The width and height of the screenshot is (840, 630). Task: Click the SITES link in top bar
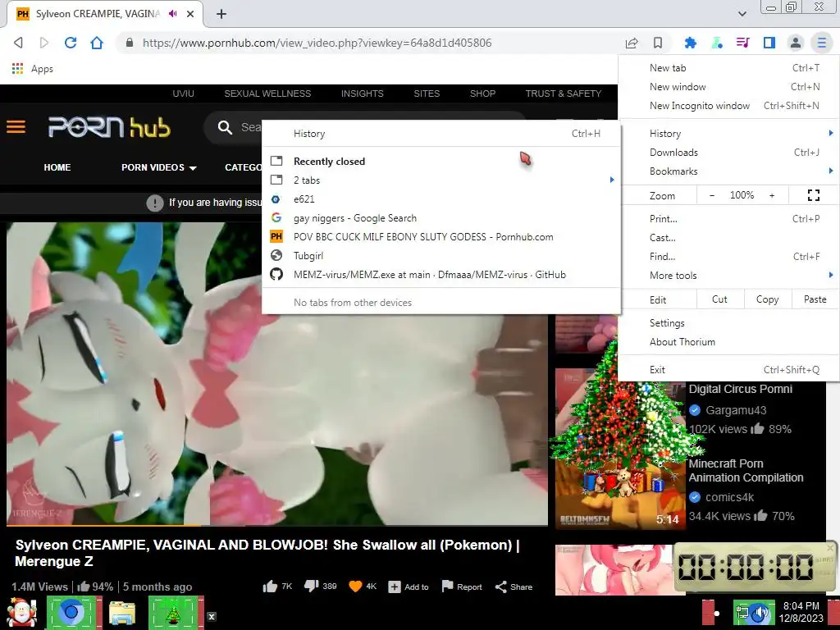tap(427, 94)
